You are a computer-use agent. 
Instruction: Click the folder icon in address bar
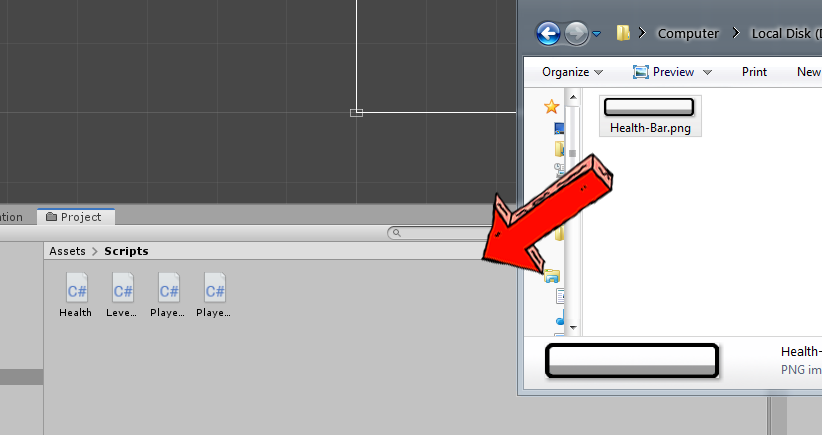point(623,34)
